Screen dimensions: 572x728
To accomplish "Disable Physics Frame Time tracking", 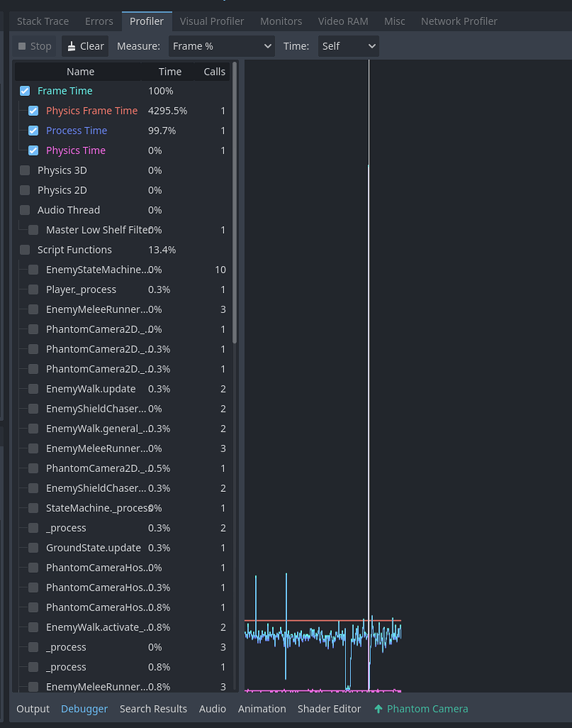I will (33, 110).
